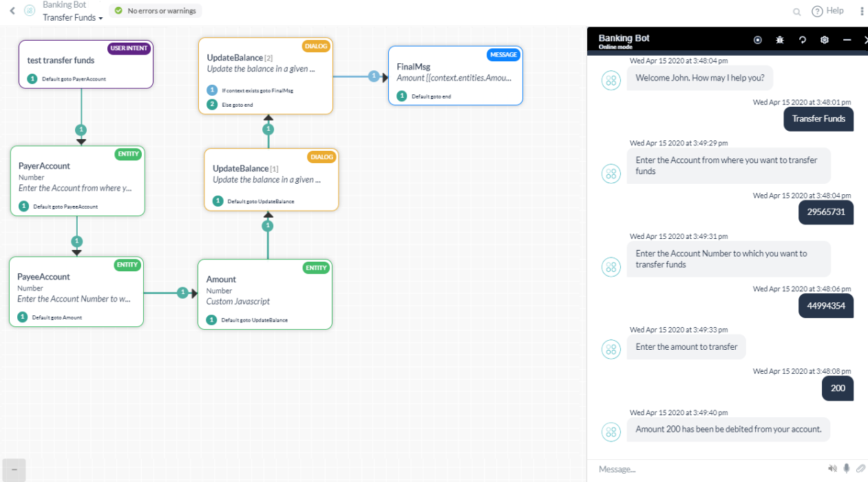
Task: Toggle the muted speaker icon
Action: [832, 469]
